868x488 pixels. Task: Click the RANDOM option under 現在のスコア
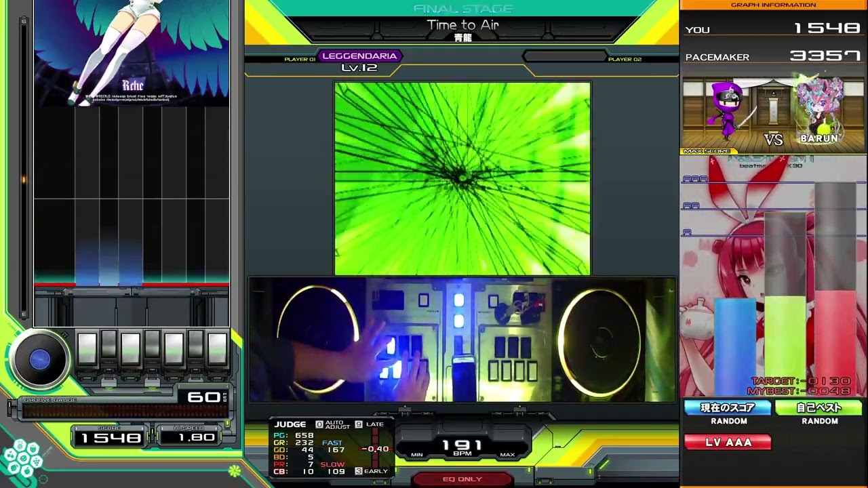coord(729,422)
